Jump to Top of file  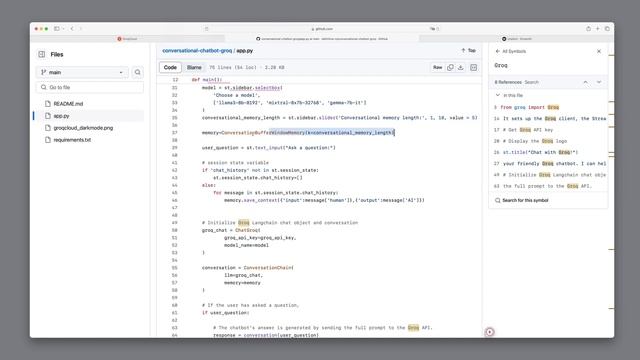[469, 50]
